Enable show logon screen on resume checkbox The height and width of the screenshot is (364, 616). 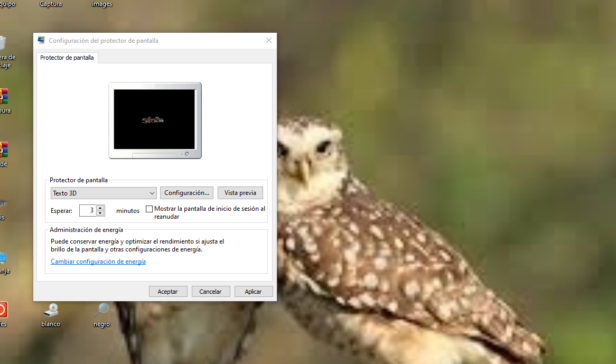coord(149,209)
